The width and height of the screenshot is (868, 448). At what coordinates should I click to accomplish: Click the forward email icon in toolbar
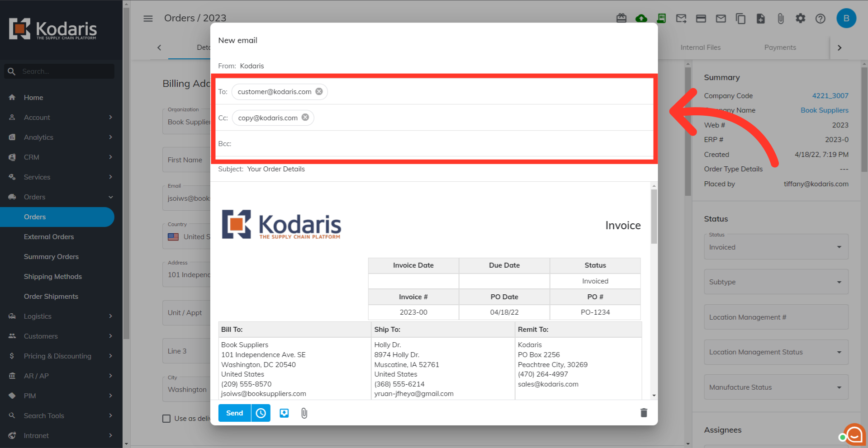point(681,19)
